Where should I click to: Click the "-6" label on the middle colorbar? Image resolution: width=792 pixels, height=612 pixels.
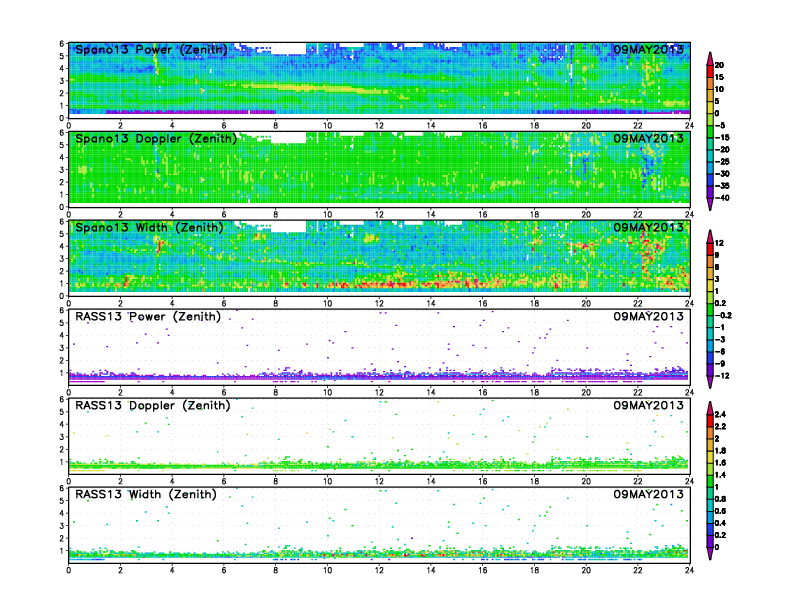point(720,352)
